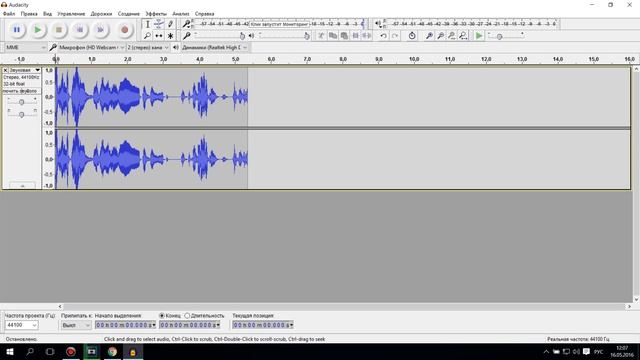Adjust the recording volume slider

pos(218,36)
